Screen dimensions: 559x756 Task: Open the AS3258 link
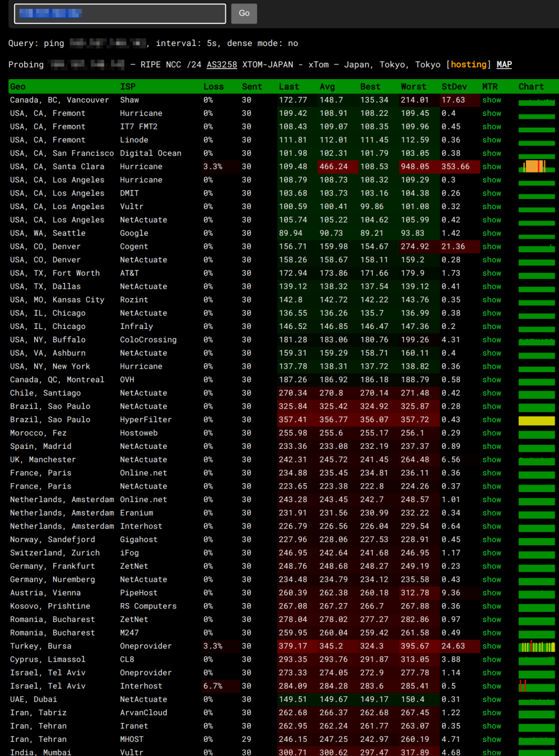point(222,64)
